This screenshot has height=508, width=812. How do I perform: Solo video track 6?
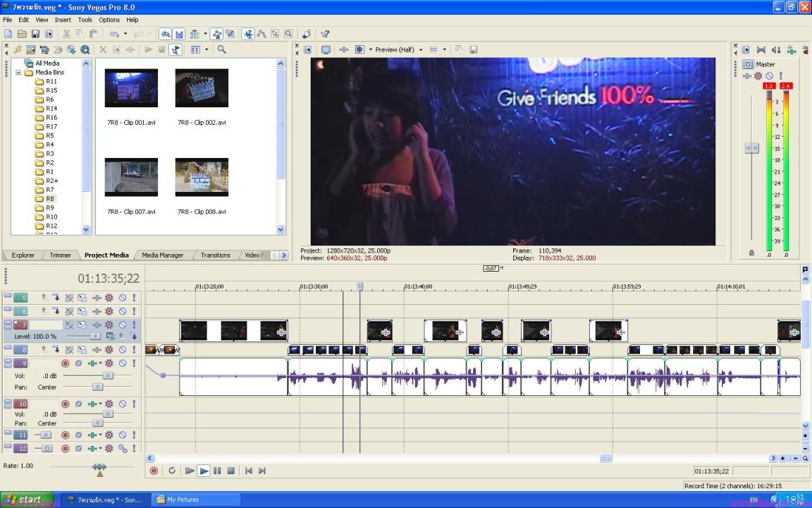coord(134,312)
